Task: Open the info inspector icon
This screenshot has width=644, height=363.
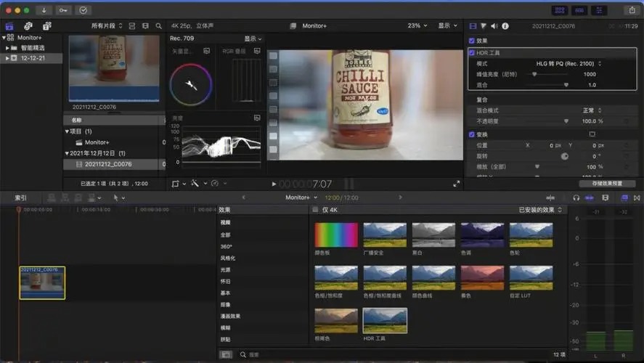Action: pyautogui.click(x=505, y=26)
